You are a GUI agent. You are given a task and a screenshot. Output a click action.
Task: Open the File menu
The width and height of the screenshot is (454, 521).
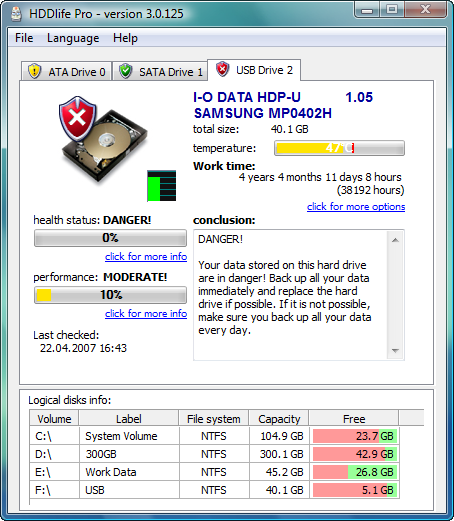[24, 38]
